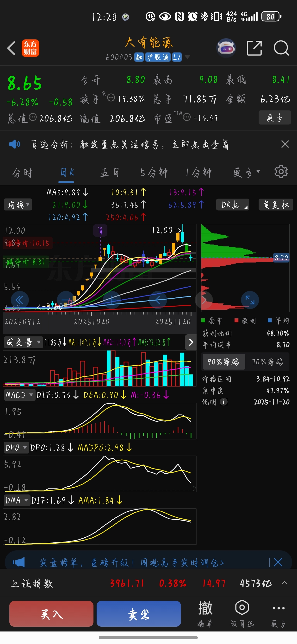
Task: Tap the 获利比例 48.70% value
Action: coord(278,333)
